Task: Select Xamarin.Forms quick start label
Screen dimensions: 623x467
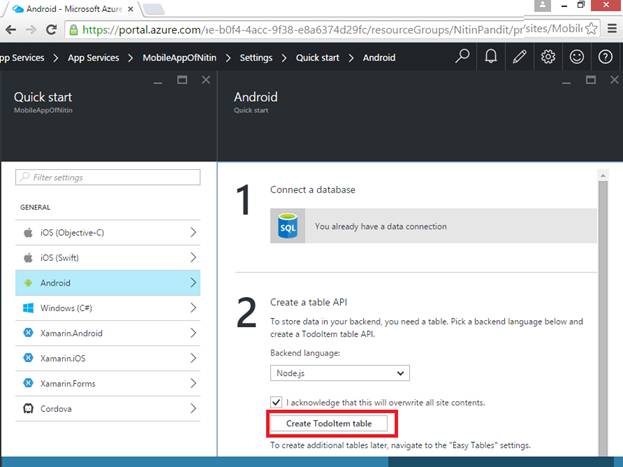Action: (x=68, y=384)
